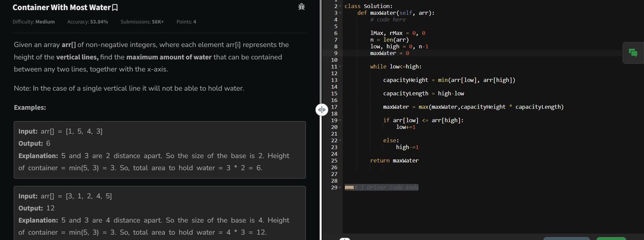This screenshot has width=644, height=240.
Task: Bookmark the Container With Most Water problem
Action: (115, 8)
